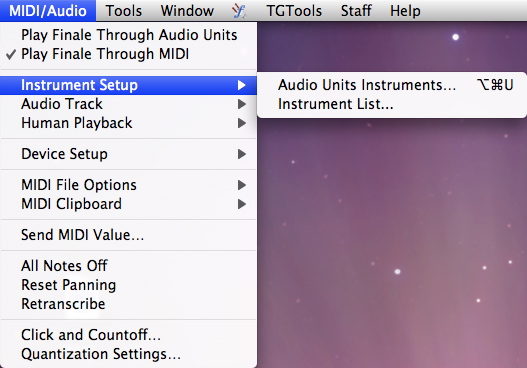527x368 pixels.
Task: Choose Send MIDI Value...
Action: [x=128, y=235]
